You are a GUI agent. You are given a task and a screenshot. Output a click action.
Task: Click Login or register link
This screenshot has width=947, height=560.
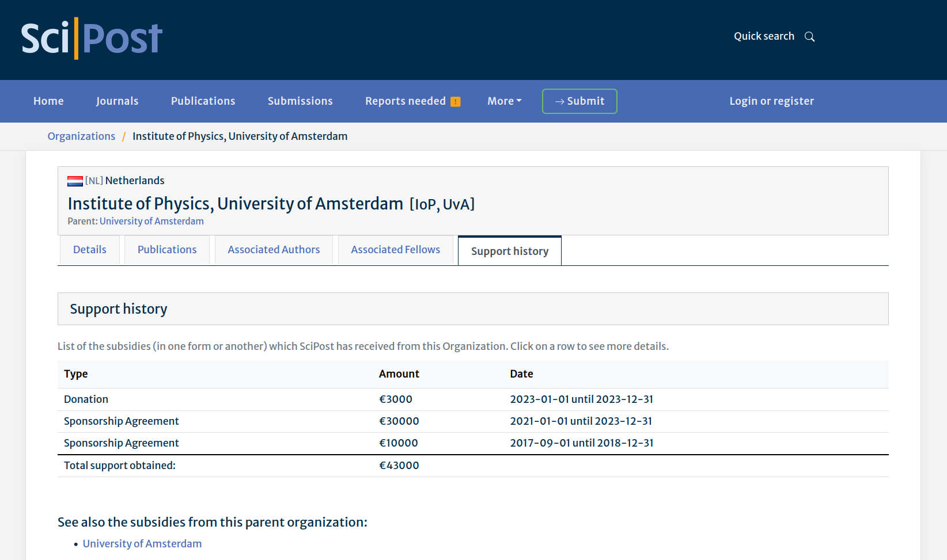(x=771, y=101)
